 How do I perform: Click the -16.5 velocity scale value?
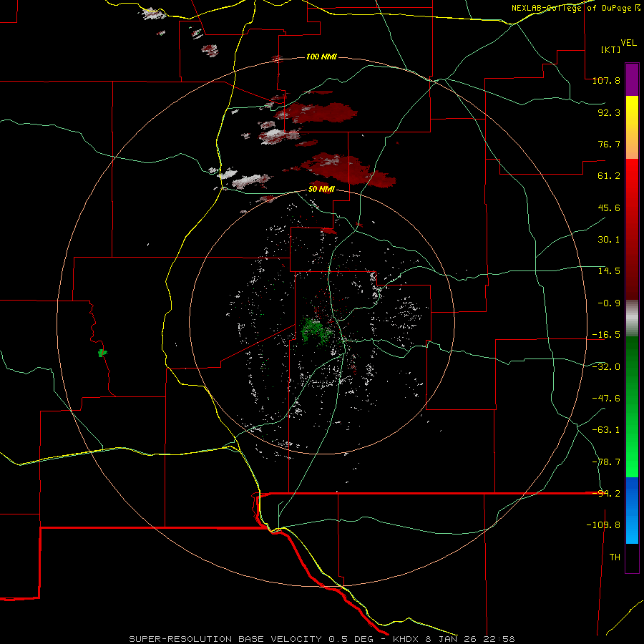606,335
